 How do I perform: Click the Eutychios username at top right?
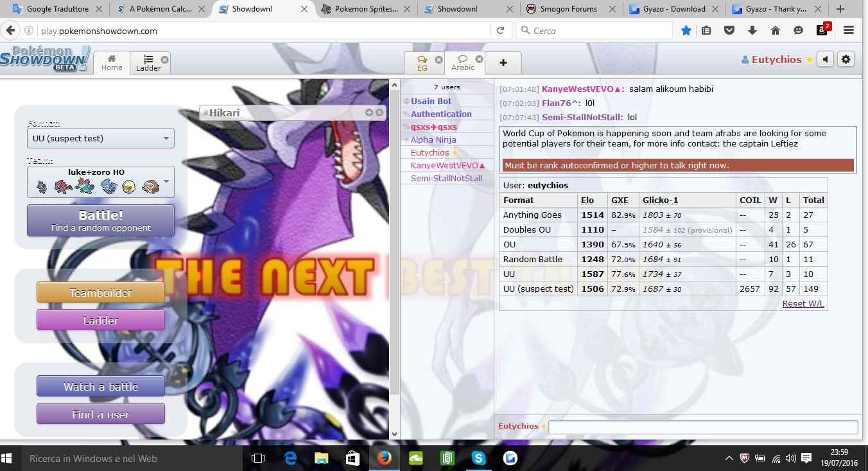[x=776, y=59]
